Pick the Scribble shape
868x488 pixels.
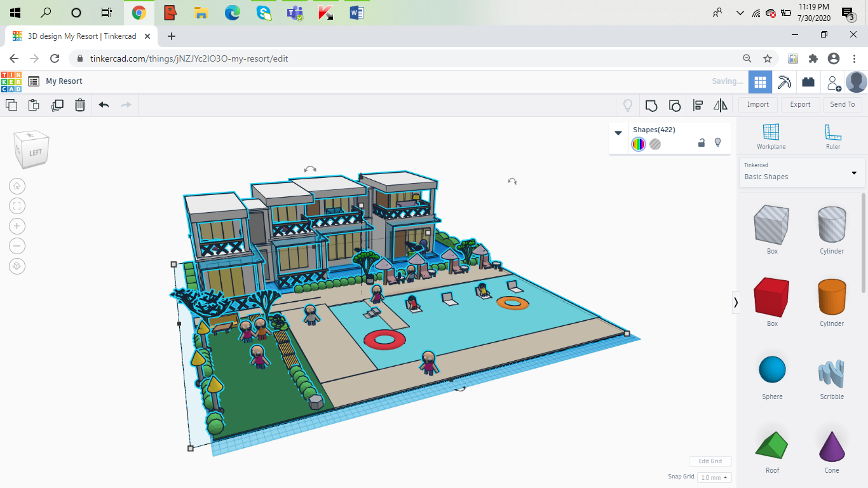[x=832, y=380]
